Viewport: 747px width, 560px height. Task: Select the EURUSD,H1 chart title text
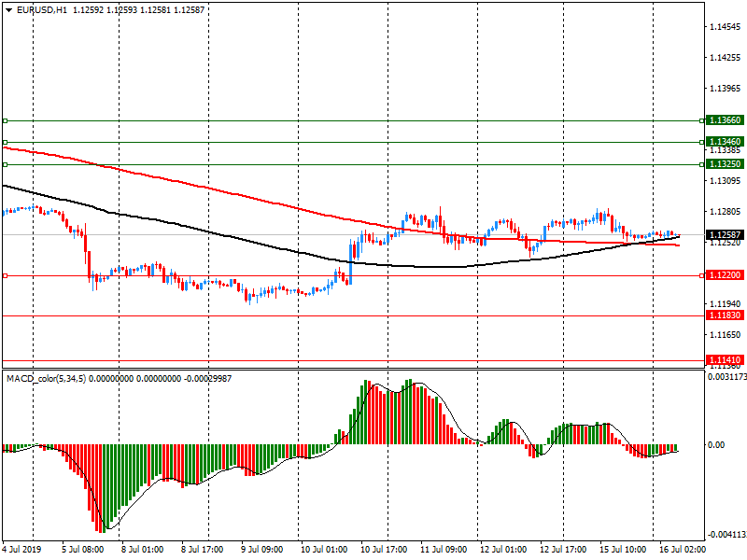[x=42, y=10]
